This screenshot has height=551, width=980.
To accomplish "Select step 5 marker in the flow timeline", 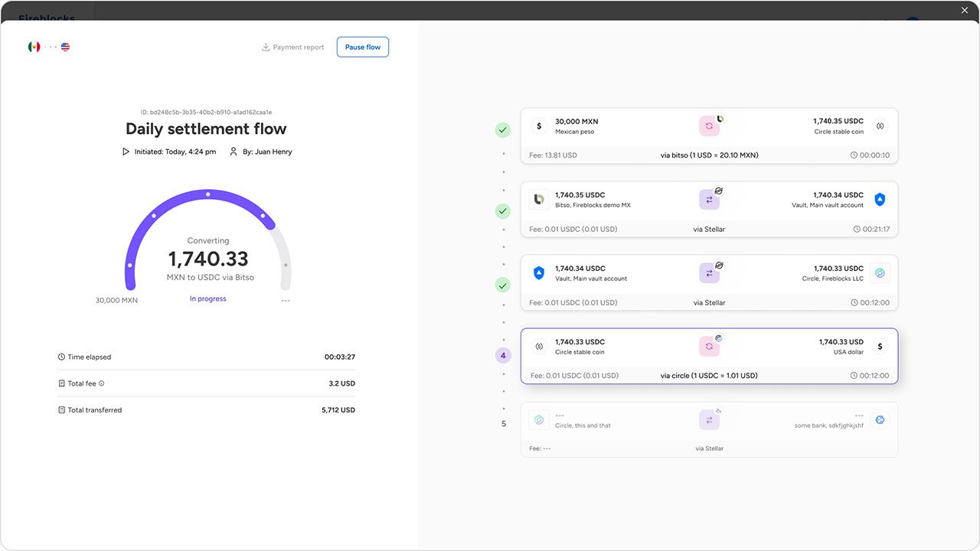I will pos(503,423).
